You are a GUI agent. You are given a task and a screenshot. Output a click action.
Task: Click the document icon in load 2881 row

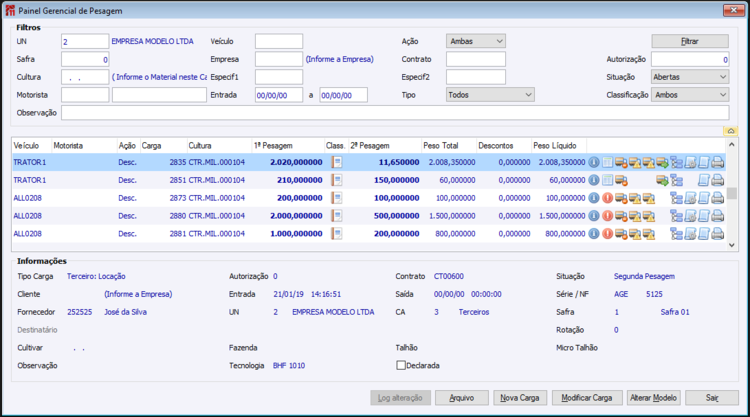(x=703, y=234)
